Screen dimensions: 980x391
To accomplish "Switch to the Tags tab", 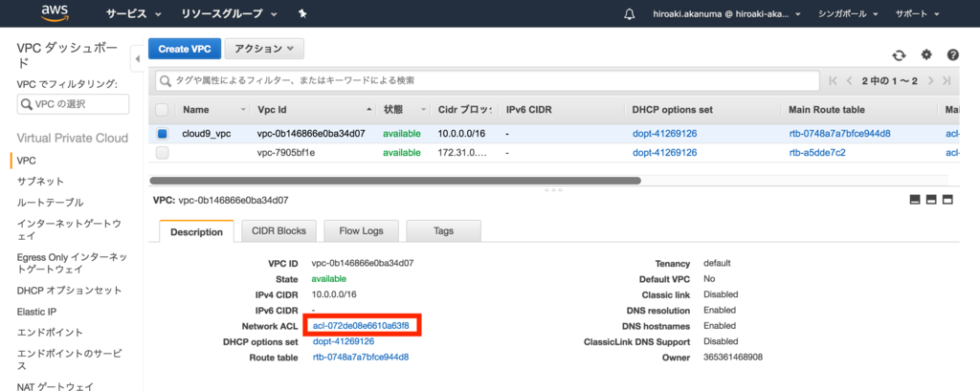I will coord(443,230).
